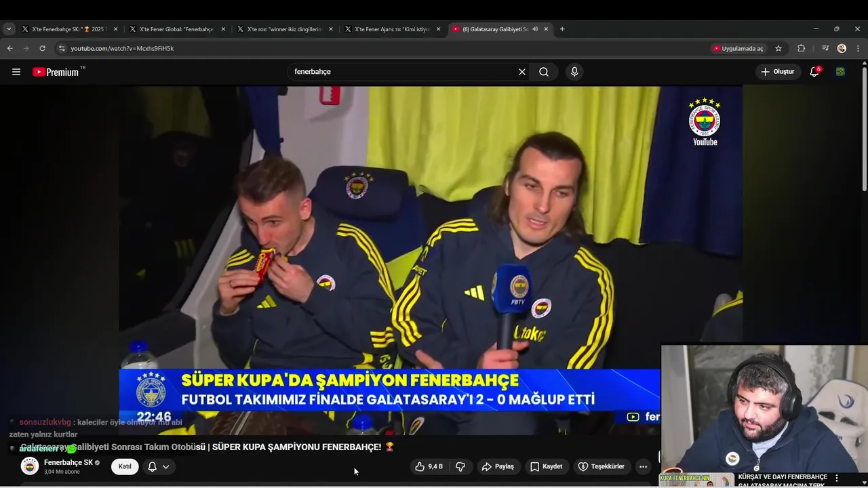
Task: Click the 3,04 Mn abone subscriber count
Action: tap(62, 472)
